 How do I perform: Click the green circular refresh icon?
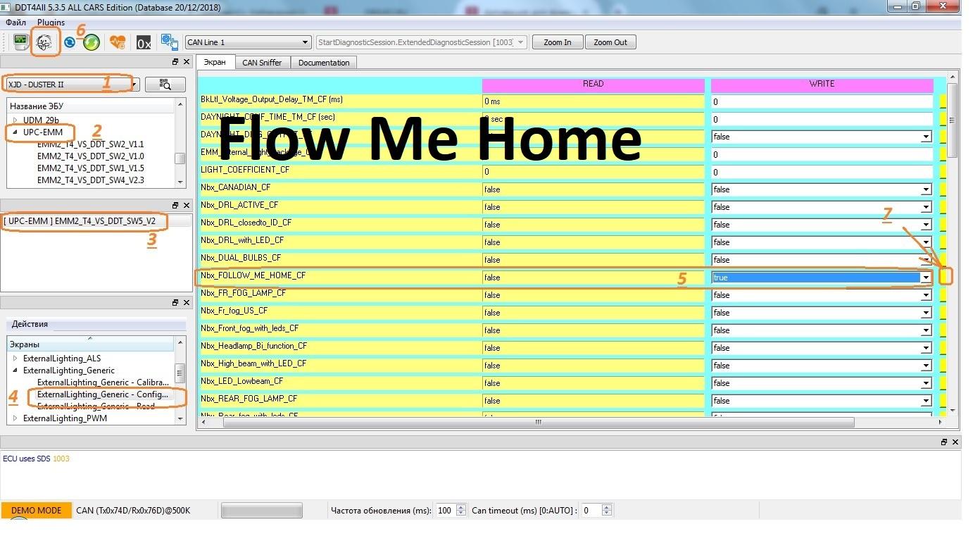point(92,42)
